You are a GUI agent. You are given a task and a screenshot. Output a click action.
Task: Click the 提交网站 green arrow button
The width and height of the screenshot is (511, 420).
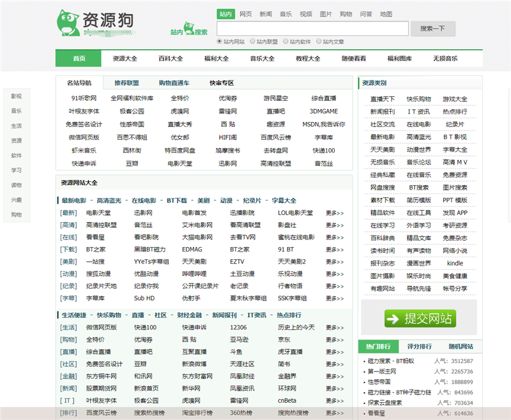tap(419, 319)
